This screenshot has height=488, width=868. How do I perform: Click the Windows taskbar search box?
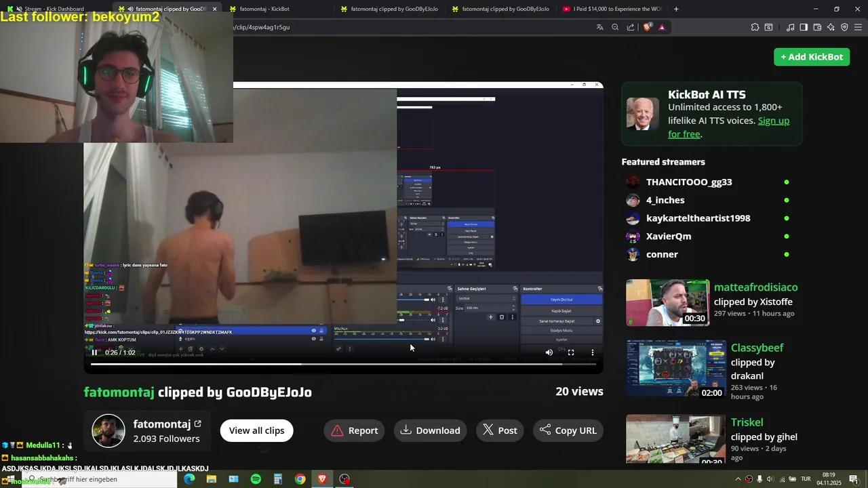(100, 479)
